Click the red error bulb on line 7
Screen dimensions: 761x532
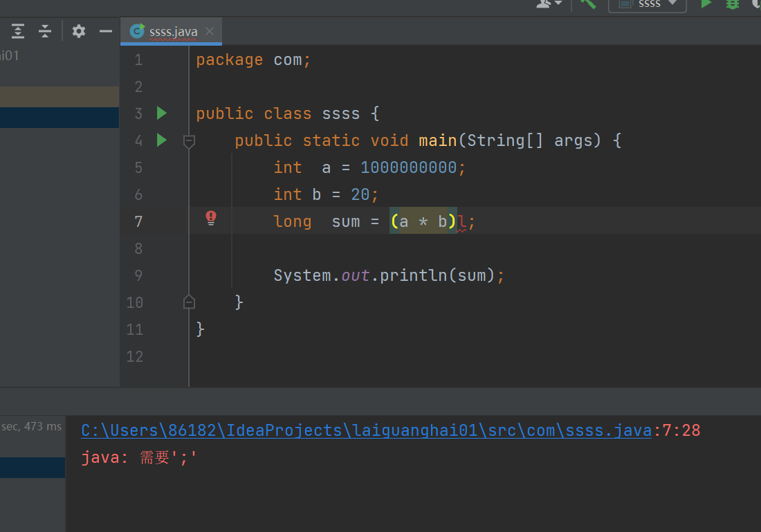click(x=210, y=217)
